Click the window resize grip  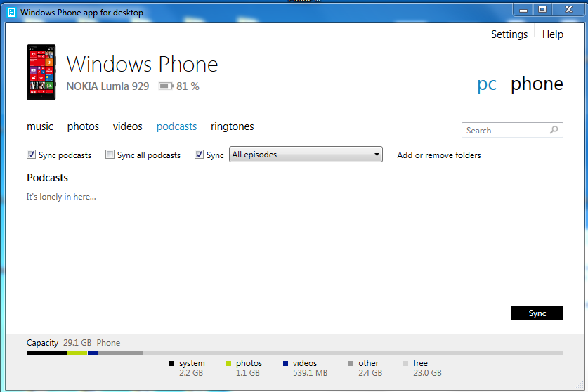(580, 385)
